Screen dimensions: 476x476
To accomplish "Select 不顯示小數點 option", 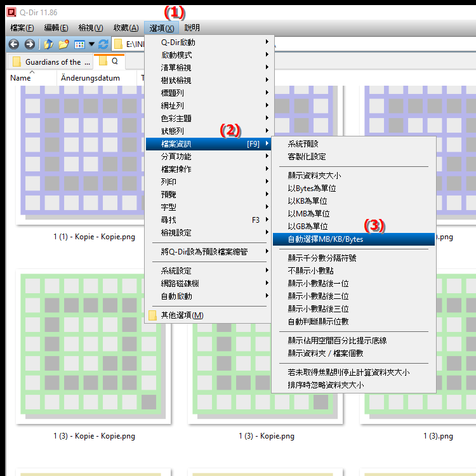I will coord(354,271).
